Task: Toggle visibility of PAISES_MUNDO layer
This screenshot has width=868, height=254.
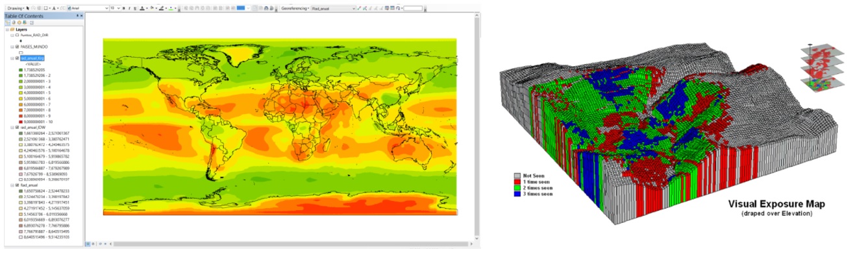Action: [17, 47]
